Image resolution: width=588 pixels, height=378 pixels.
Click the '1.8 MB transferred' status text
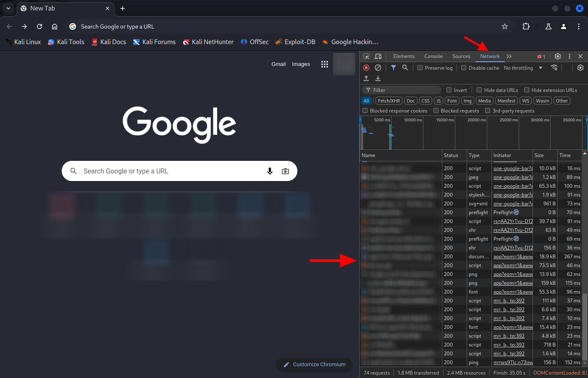[x=418, y=373]
